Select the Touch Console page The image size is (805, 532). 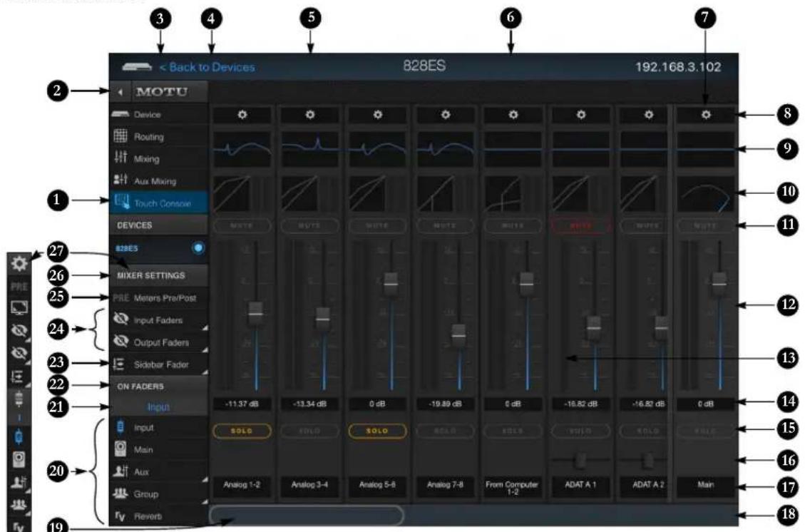click(158, 203)
